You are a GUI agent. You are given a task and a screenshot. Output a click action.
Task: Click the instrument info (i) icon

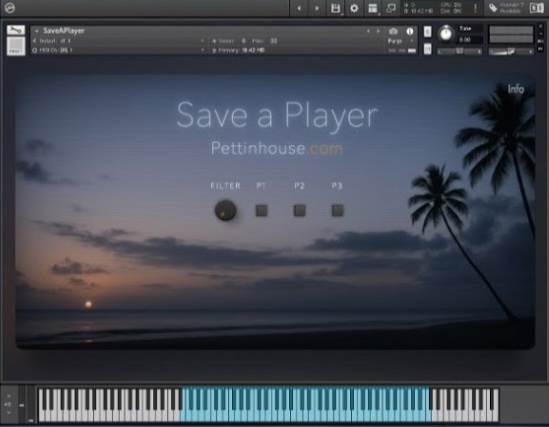click(x=409, y=31)
